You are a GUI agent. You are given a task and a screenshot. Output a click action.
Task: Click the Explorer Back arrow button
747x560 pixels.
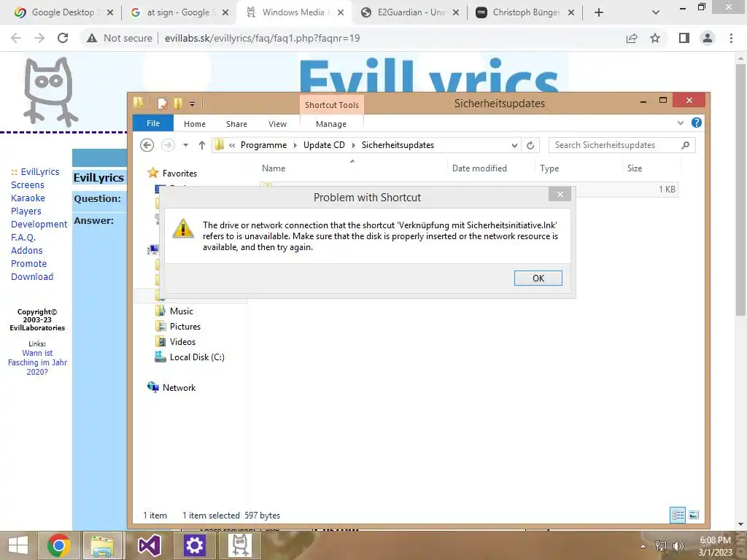[147, 145]
